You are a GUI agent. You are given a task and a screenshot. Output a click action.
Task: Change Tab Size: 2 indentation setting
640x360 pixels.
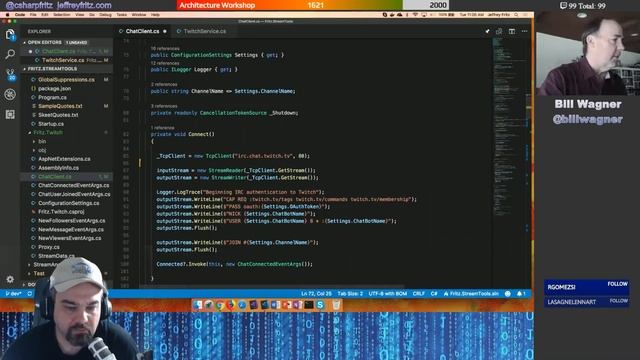pyautogui.click(x=350, y=293)
